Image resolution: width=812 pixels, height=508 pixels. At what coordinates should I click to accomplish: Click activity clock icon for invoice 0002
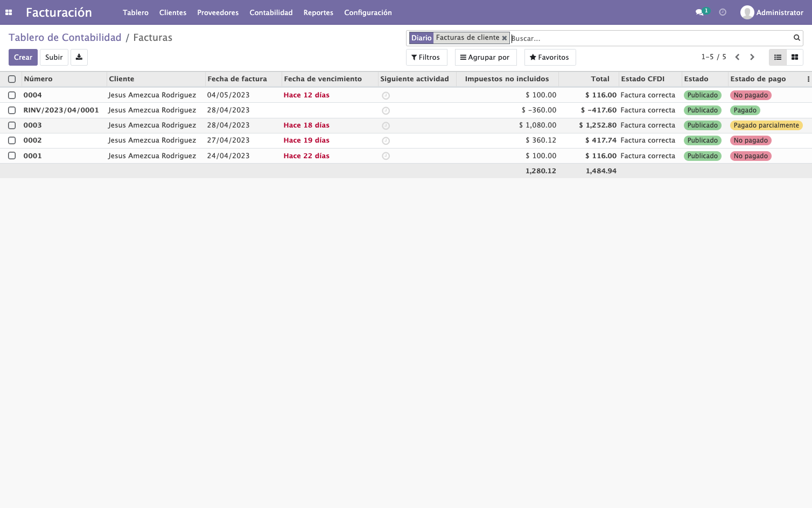[386, 141]
